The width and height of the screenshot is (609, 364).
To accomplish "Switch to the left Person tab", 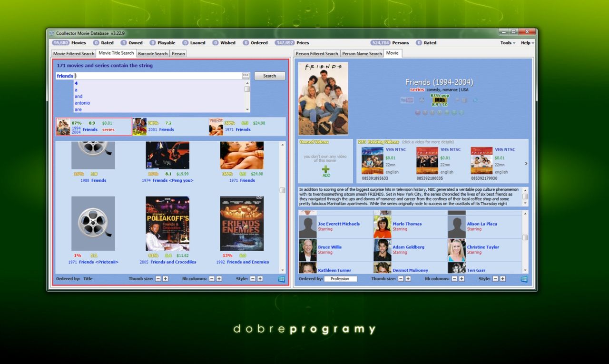I will click(178, 54).
